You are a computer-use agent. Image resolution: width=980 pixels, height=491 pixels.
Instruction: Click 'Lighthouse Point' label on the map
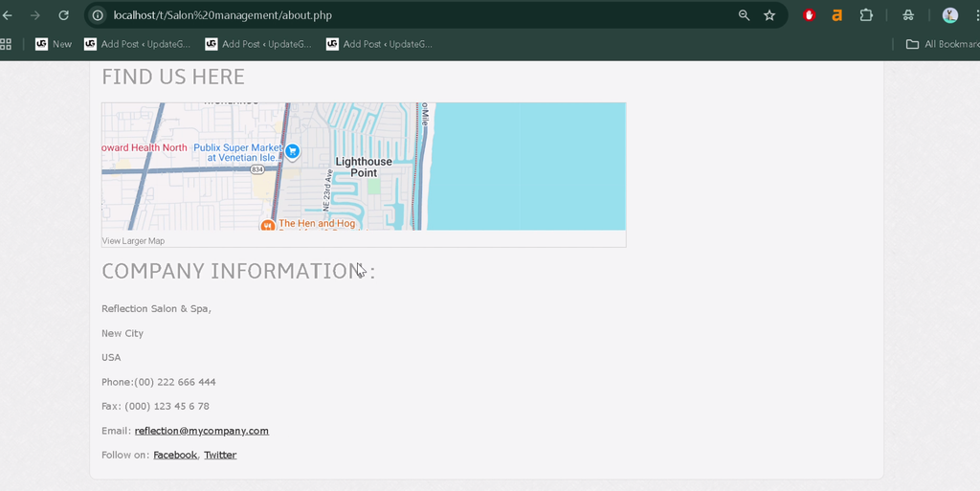364,167
